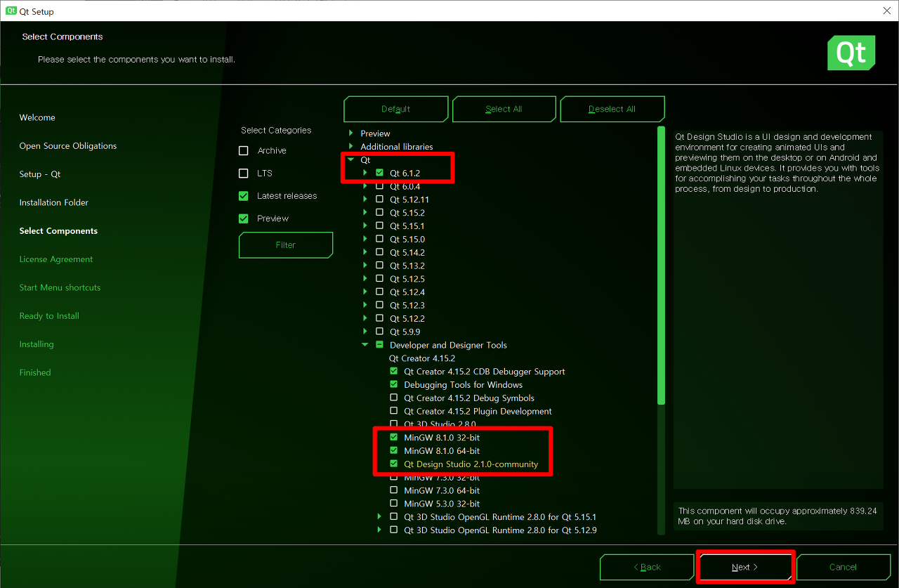
Task: Enable the LTS category checkbox
Action: pyautogui.click(x=244, y=173)
